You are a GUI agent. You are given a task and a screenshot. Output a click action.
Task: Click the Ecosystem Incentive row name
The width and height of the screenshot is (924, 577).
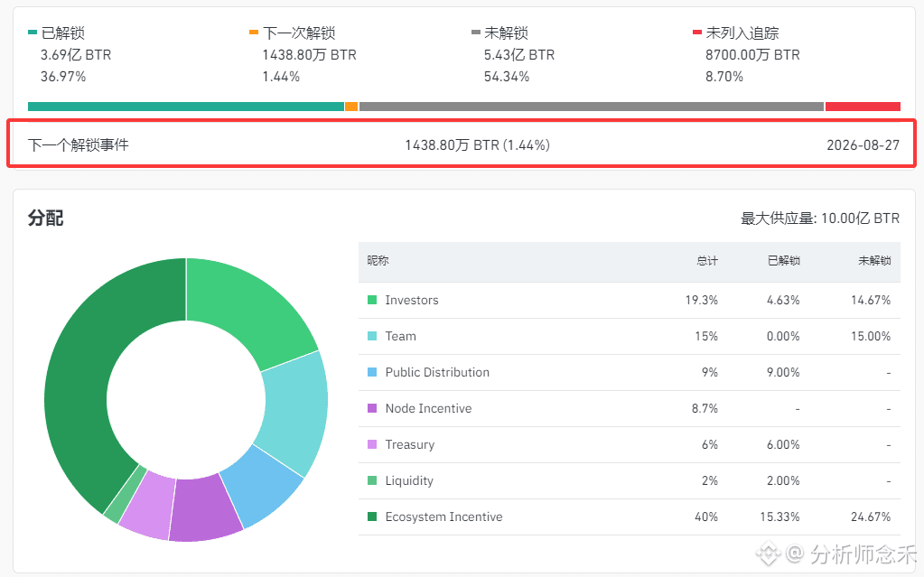coord(443,517)
